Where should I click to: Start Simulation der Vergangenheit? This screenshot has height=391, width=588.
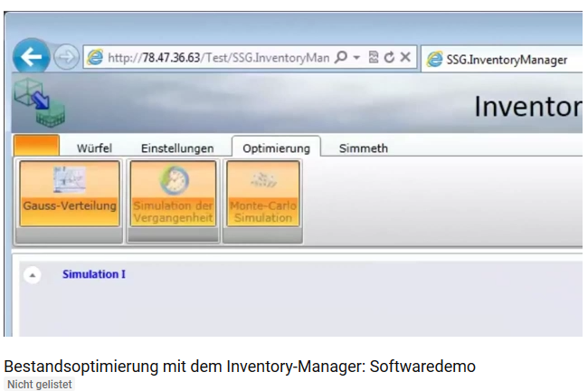(x=174, y=195)
